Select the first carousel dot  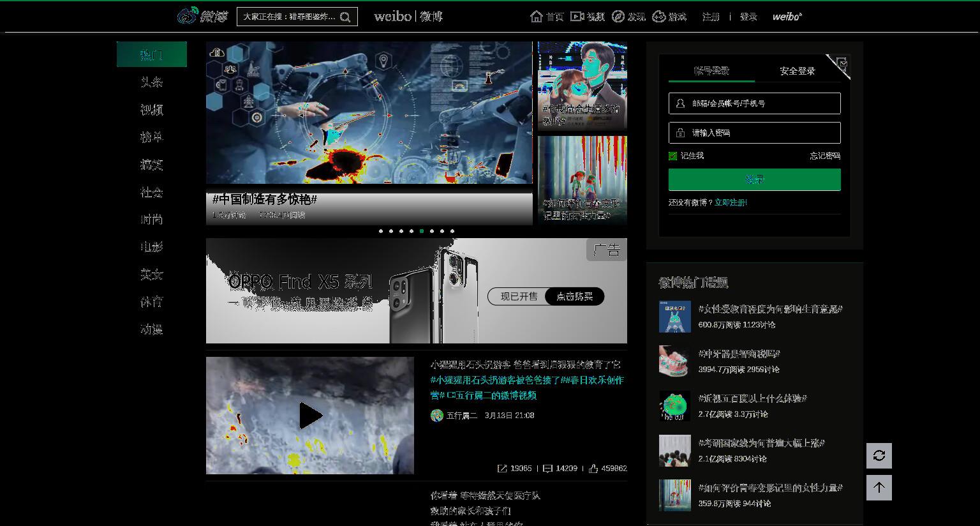(x=381, y=231)
